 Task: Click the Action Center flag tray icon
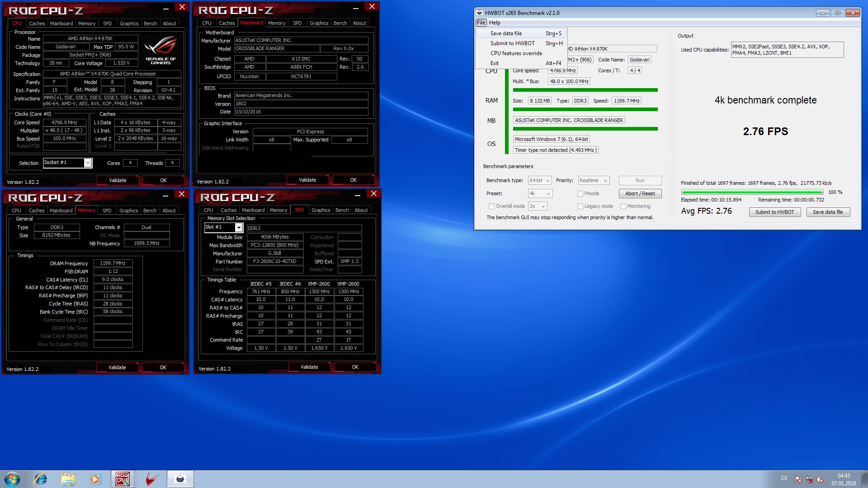pyautogui.click(x=798, y=480)
